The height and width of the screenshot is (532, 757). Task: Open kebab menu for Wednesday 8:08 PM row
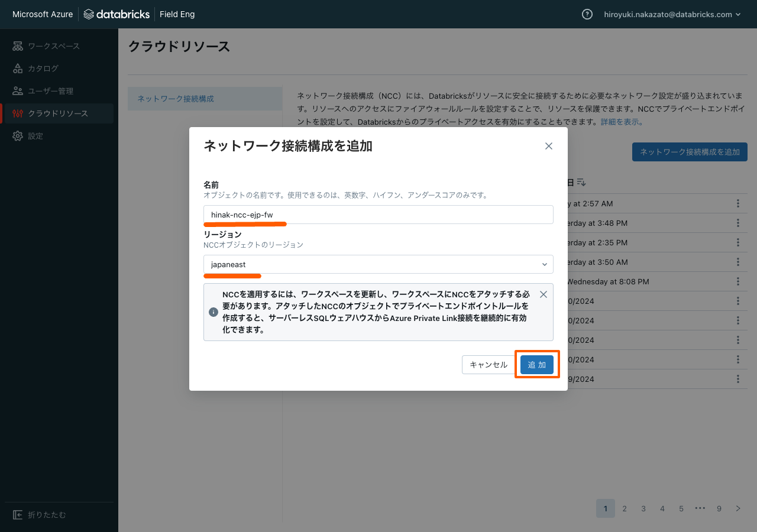point(738,281)
